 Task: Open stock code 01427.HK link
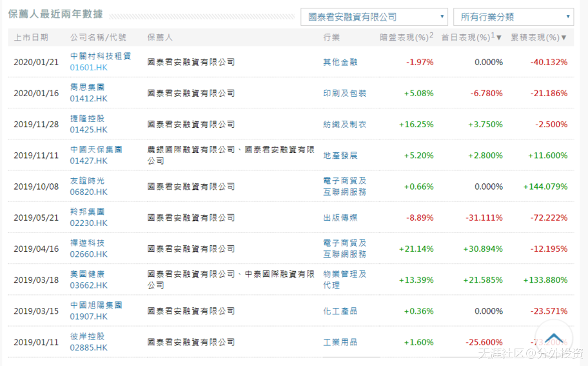(x=89, y=161)
